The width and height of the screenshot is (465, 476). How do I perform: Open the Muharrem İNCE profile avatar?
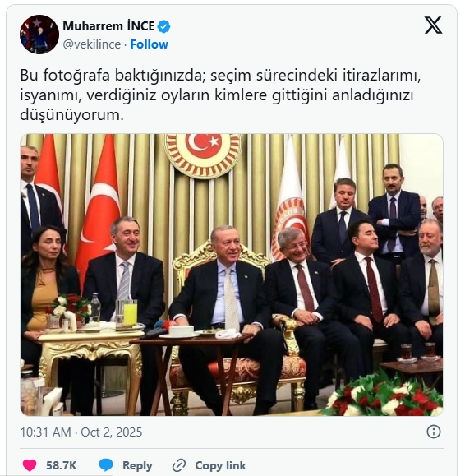click(x=39, y=35)
